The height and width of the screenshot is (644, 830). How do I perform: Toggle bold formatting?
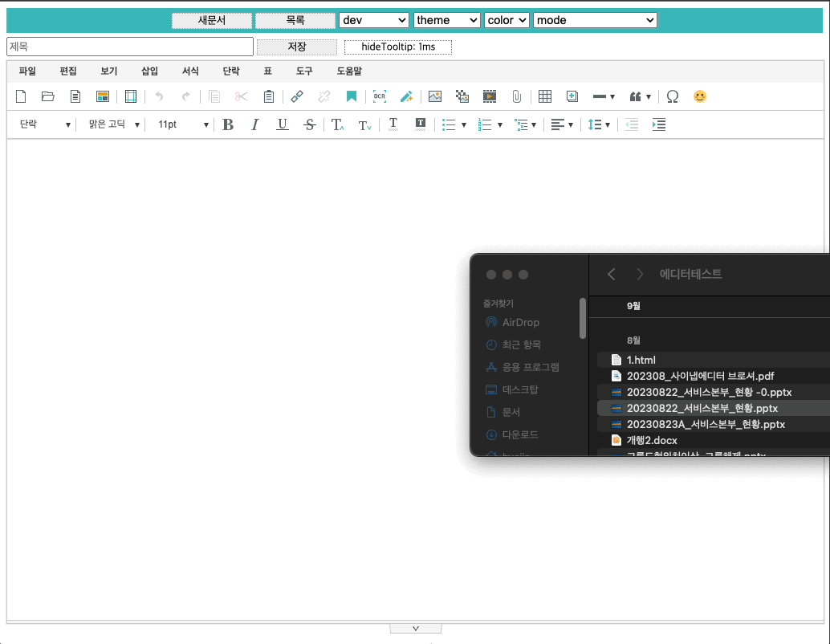[x=228, y=124]
